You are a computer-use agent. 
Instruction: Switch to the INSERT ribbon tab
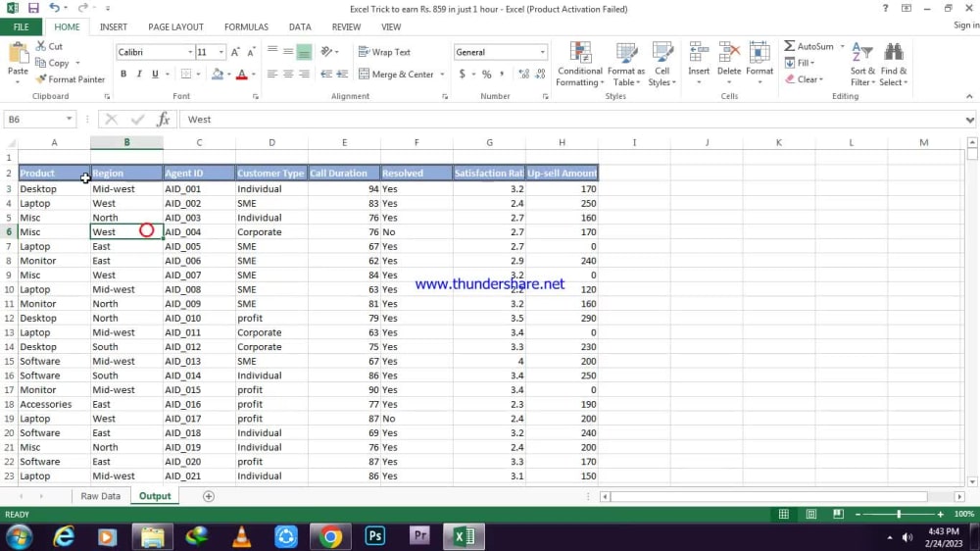pyautogui.click(x=113, y=26)
